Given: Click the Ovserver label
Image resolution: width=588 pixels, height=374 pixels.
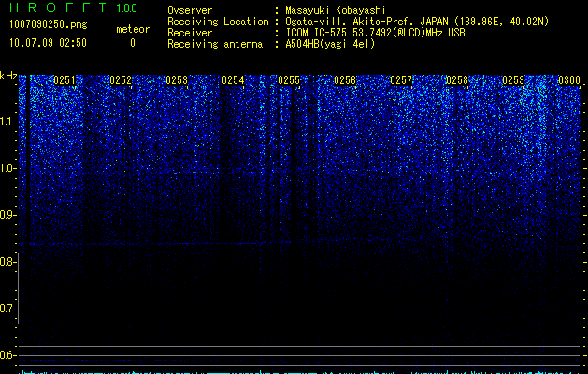Looking at the screenshot, I should click(190, 10).
